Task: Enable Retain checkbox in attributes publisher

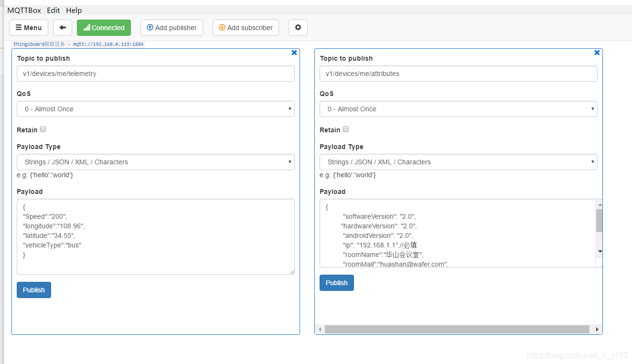Action: [346, 129]
